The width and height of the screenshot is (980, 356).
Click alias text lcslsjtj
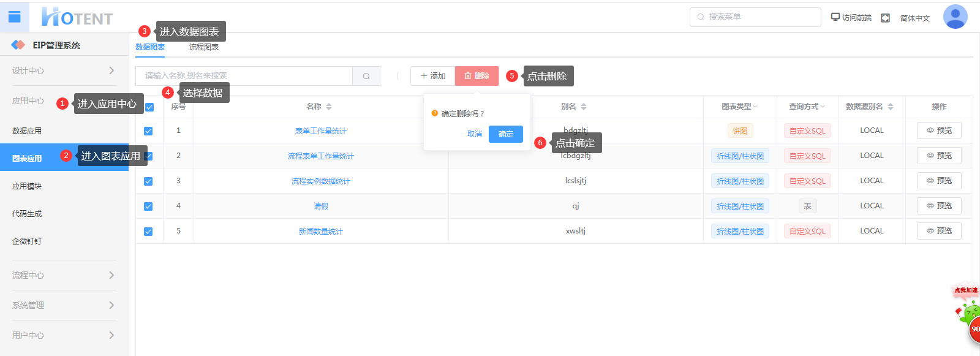coord(576,181)
